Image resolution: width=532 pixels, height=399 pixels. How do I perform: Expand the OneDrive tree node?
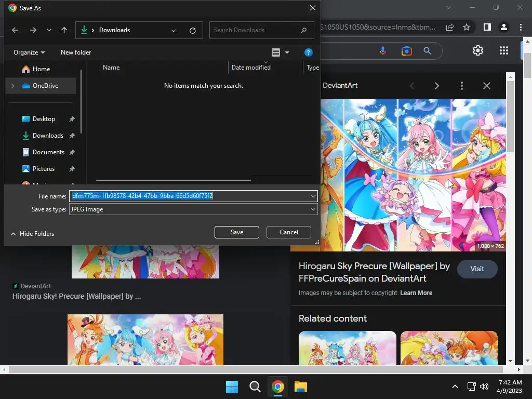point(13,86)
